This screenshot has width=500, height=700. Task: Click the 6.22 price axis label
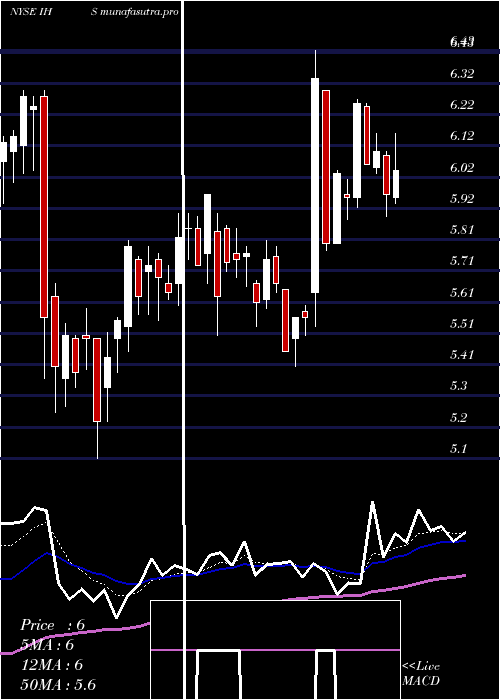tap(462, 105)
